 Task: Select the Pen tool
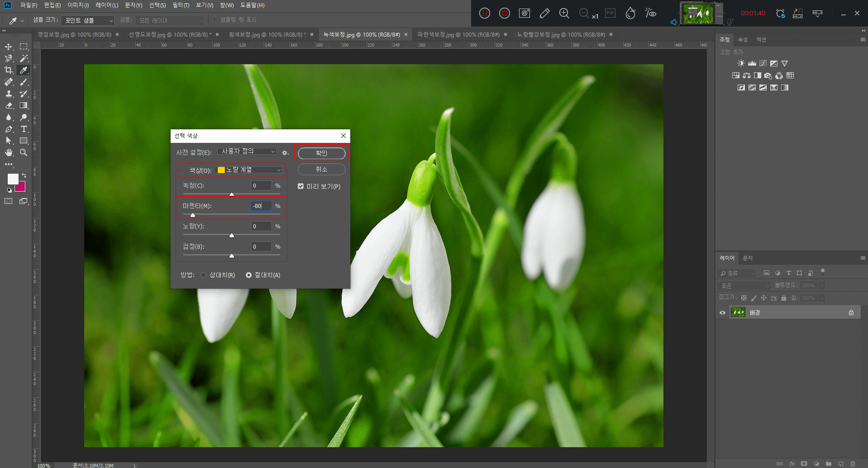point(9,129)
